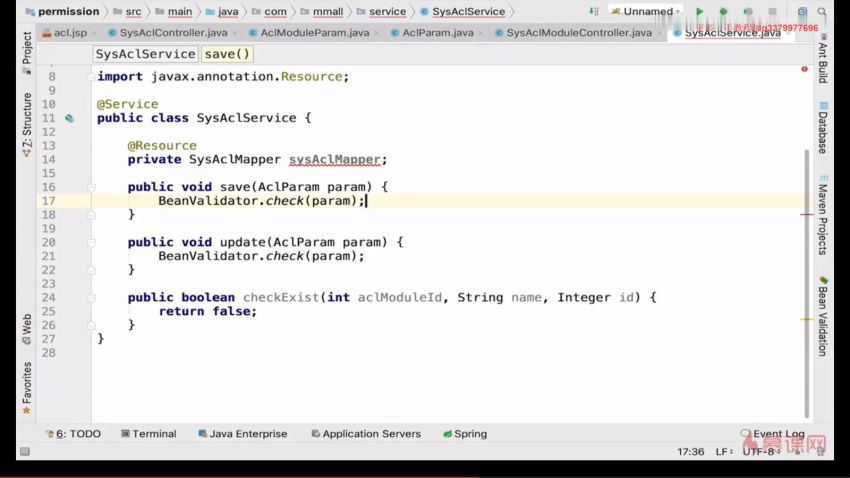This screenshot has width=850, height=478.
Task: Click the Spring bean gutter icon on line 11
Action: (69, 118)
